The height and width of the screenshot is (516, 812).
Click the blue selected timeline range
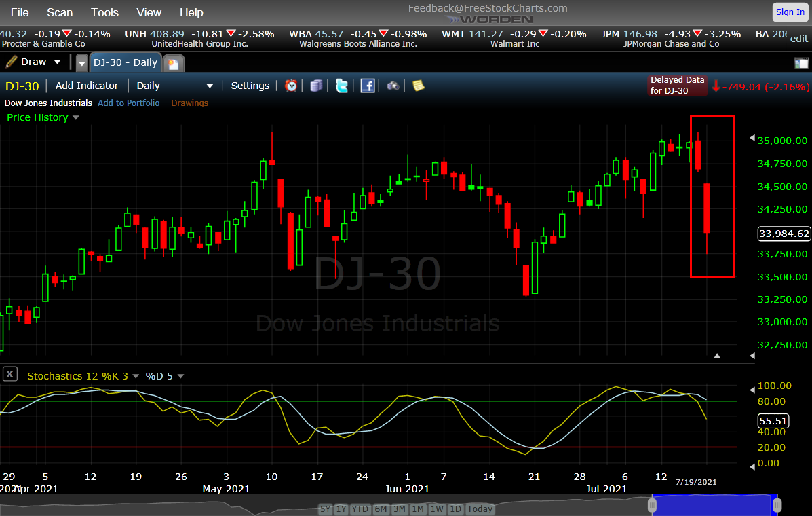714,504
